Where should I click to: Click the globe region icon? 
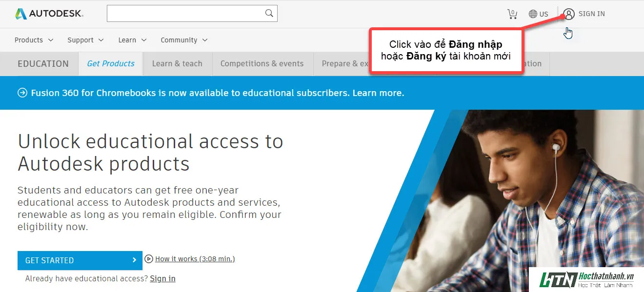point(533,14)
